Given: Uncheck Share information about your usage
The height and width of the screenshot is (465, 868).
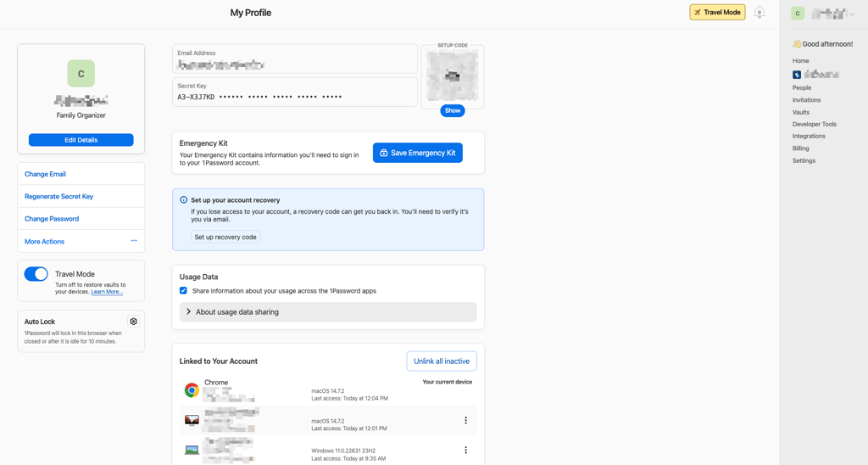Looking at the screenshot, I should click(x=183, y=290).
